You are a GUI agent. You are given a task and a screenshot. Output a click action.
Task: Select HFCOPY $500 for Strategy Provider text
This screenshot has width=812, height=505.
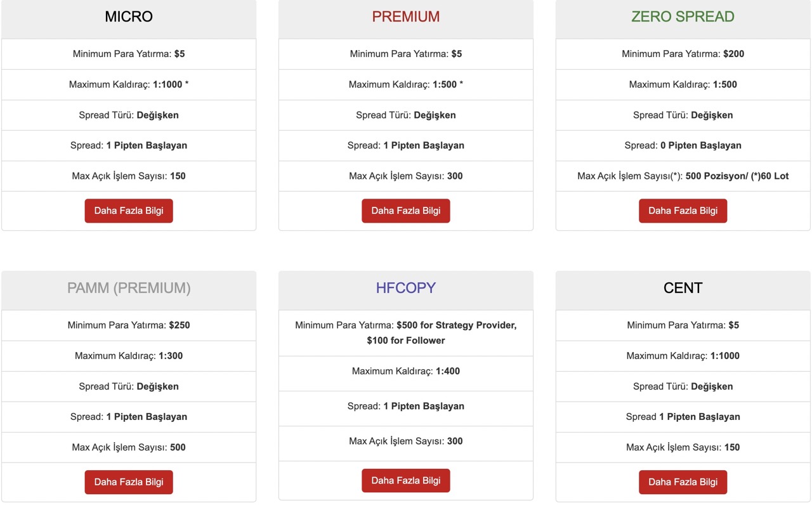pyautogui.click(x=457, y=325)
